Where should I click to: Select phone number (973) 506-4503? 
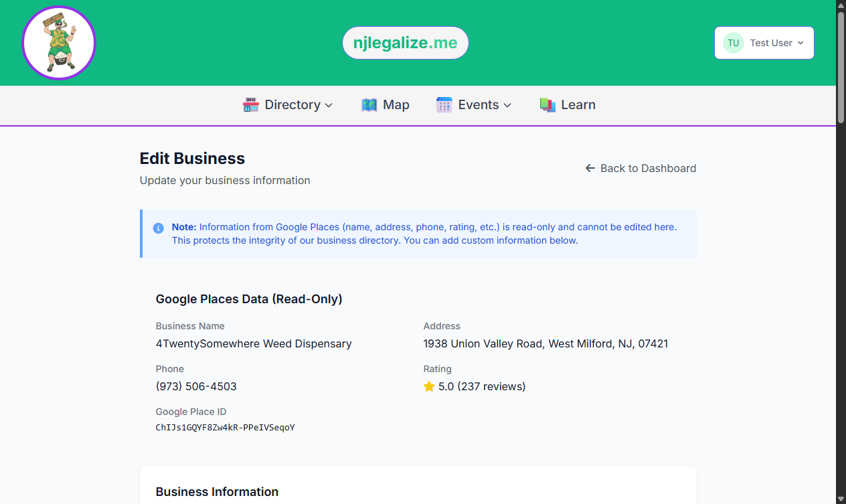196,386
